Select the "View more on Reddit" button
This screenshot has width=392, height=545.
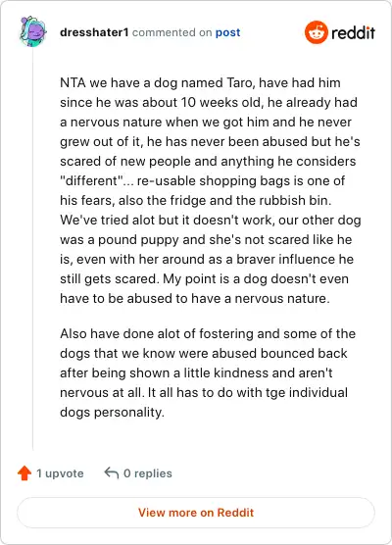(196, 513)
